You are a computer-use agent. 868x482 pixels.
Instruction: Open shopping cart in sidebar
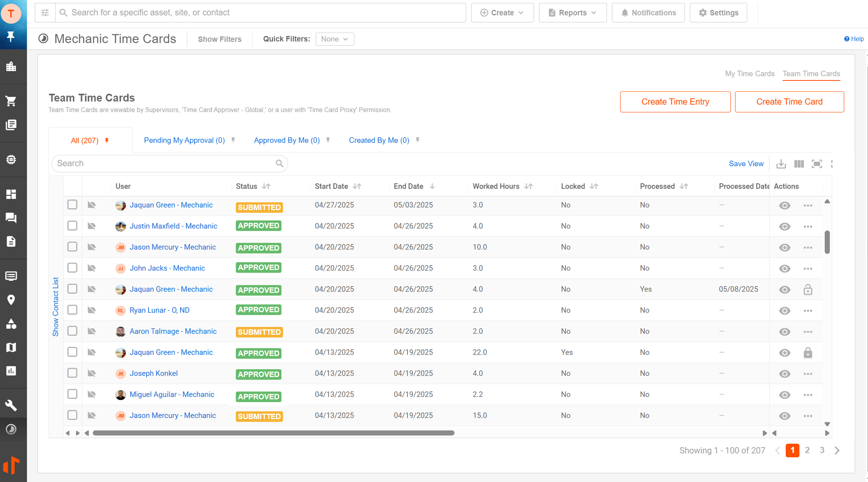point(11,101)
